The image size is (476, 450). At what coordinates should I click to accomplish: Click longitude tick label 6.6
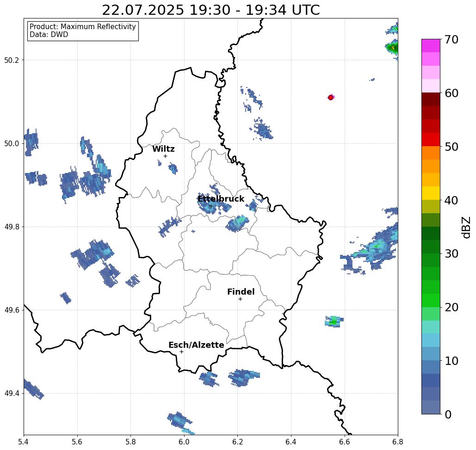click(344, 442)
